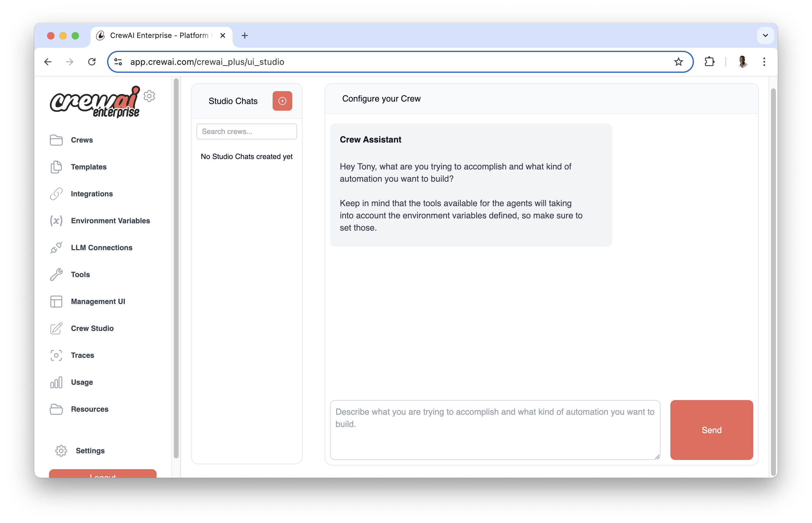Viewport: 812px width, 523px height.
Task: Open Integrations via the link icon
Action: tap(56, 194)
